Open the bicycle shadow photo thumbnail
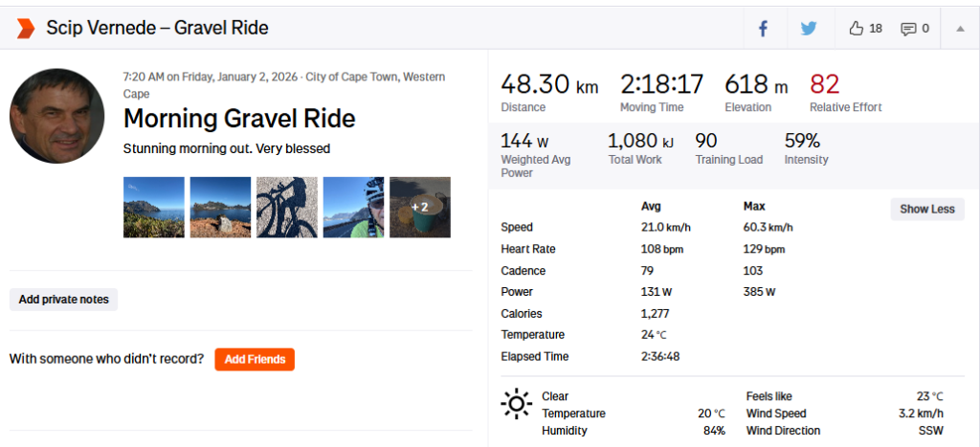The image size is (980, 447). click(287, 207)
